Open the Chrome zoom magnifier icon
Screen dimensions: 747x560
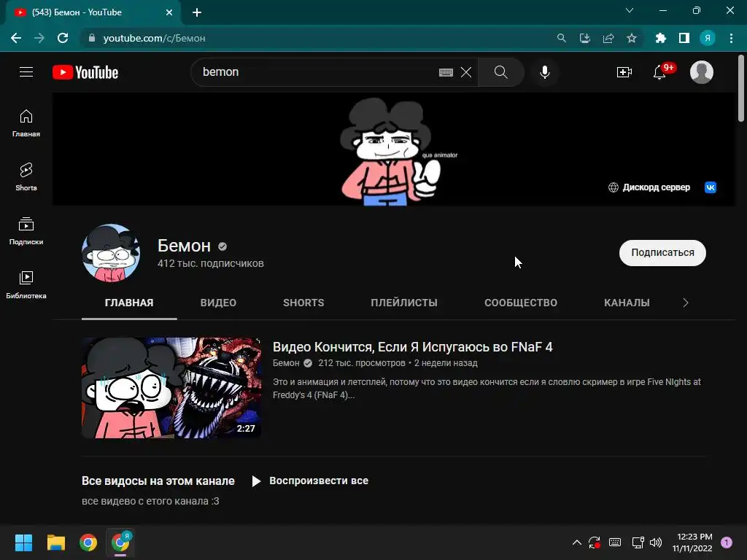(x=562, y=38)
